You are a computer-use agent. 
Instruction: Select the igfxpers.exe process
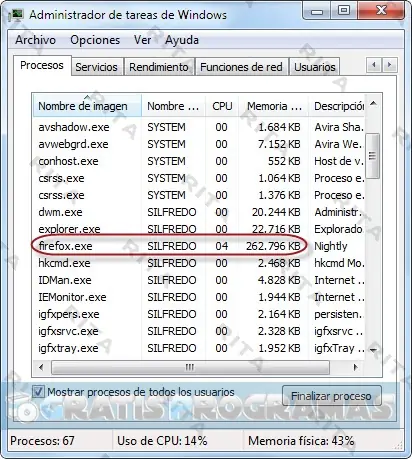(199, 314)
